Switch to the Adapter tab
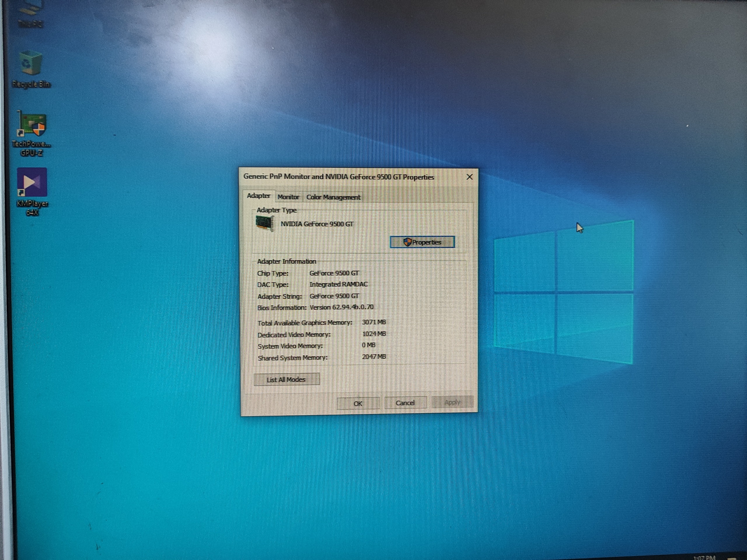 tap(258, 196)
